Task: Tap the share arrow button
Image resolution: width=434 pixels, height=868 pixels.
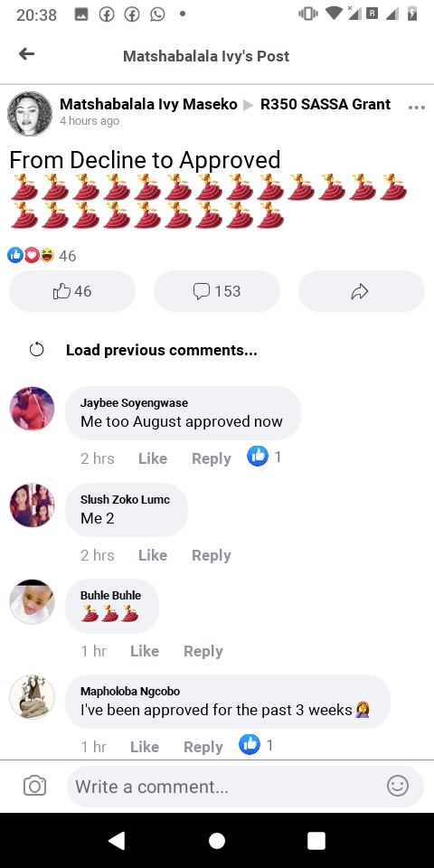Action: [361, 291]
